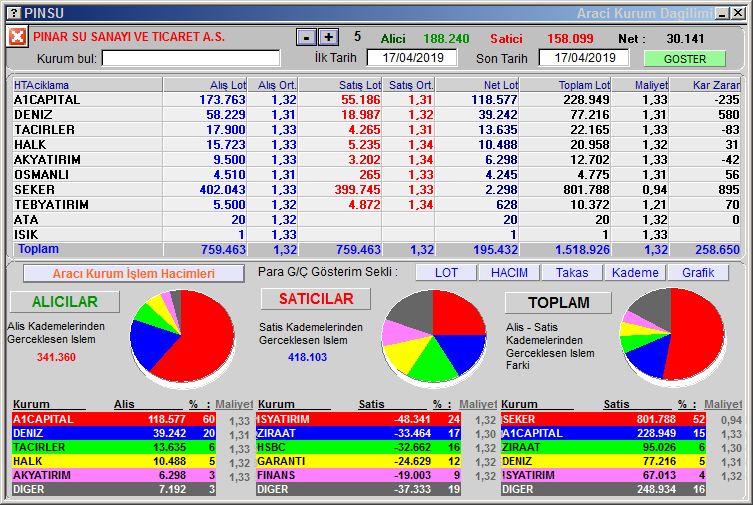The image size is (753, 505).
Task: Click gray DIGER row with 248.934
Action: tap(604, 489)
